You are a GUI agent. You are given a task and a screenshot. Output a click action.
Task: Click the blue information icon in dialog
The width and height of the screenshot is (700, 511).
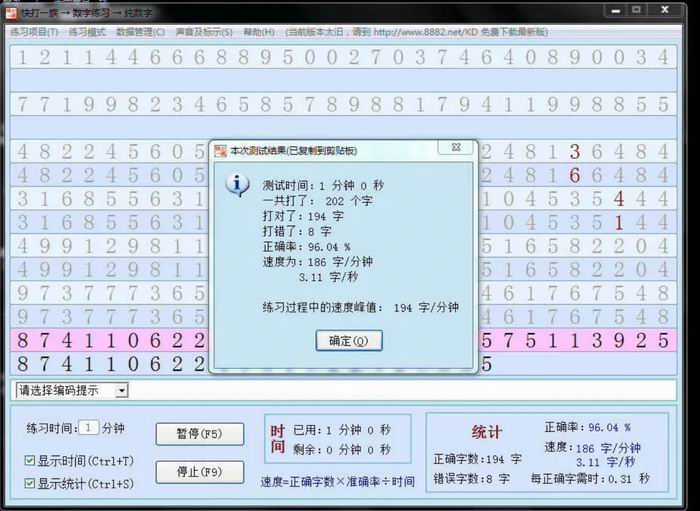(x=239, y=185)
